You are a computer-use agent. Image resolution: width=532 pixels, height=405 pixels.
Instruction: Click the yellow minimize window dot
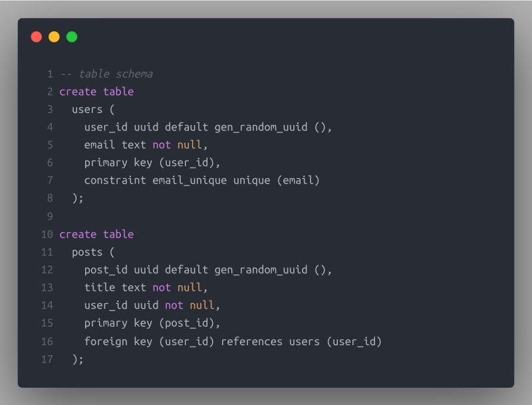coord(54,37)
